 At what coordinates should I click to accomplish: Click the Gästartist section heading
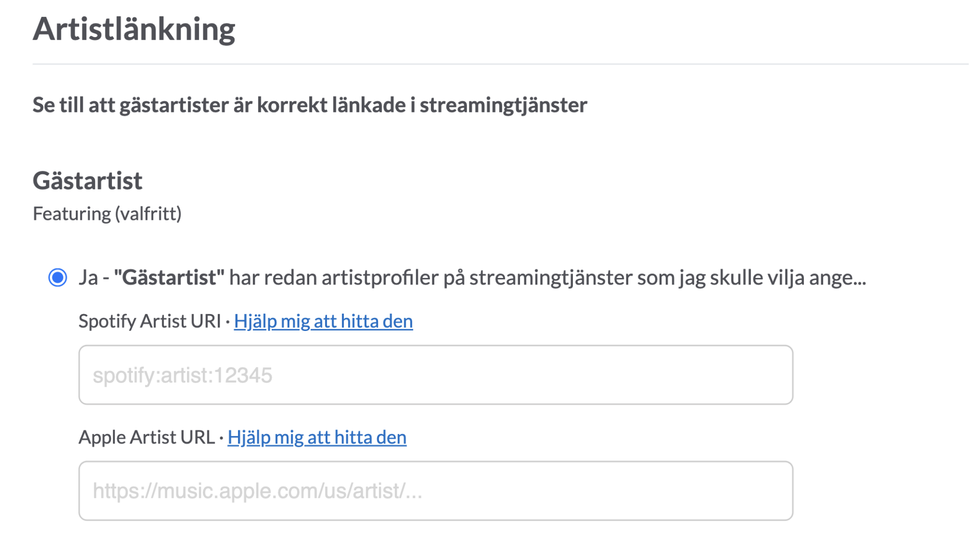[88, 180]
